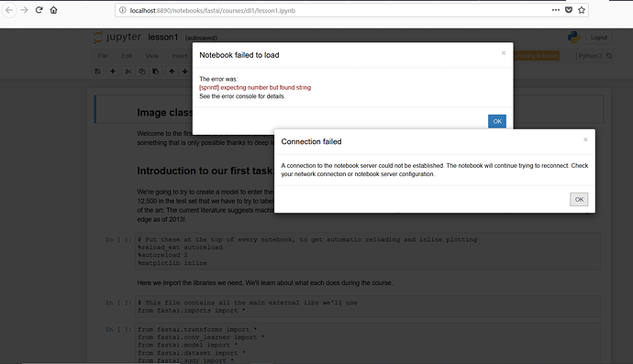633x364 pixels.
Task: Select the %reload_ext autoreload code cell
Action: pos(369,251)
